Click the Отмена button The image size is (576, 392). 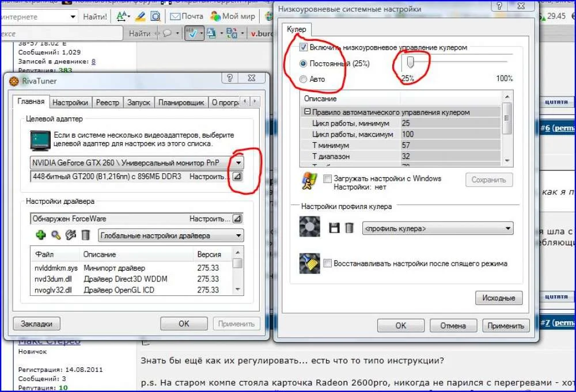coord(453,325)
